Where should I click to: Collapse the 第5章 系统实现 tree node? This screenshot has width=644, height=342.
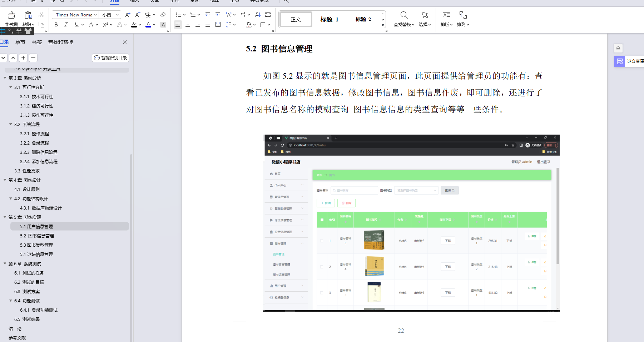(x=5, y=217)
